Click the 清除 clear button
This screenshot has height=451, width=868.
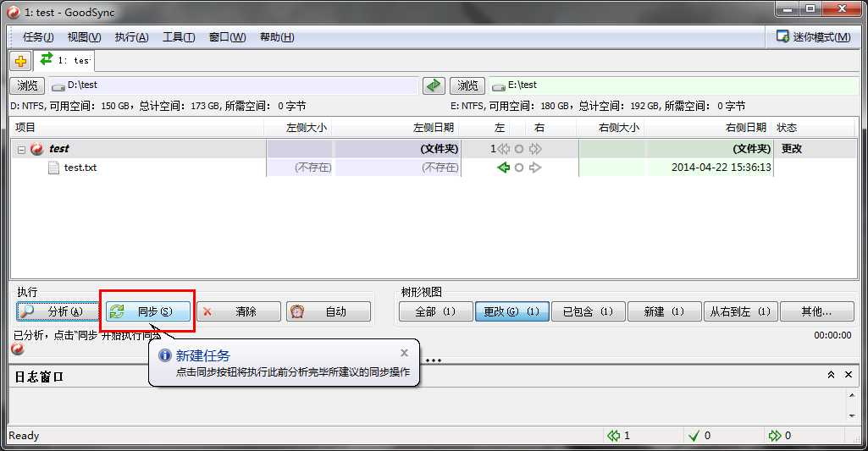click(239, 311)
